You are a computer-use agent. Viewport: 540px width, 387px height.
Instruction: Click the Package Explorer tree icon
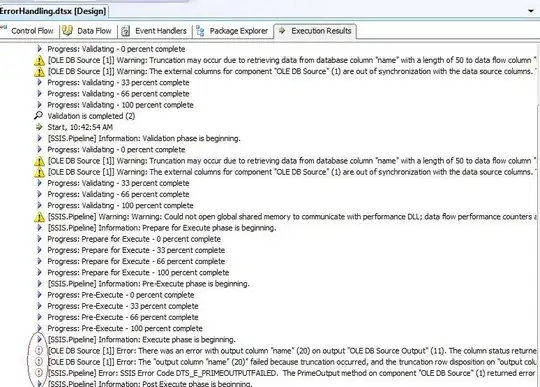point(200,31)
